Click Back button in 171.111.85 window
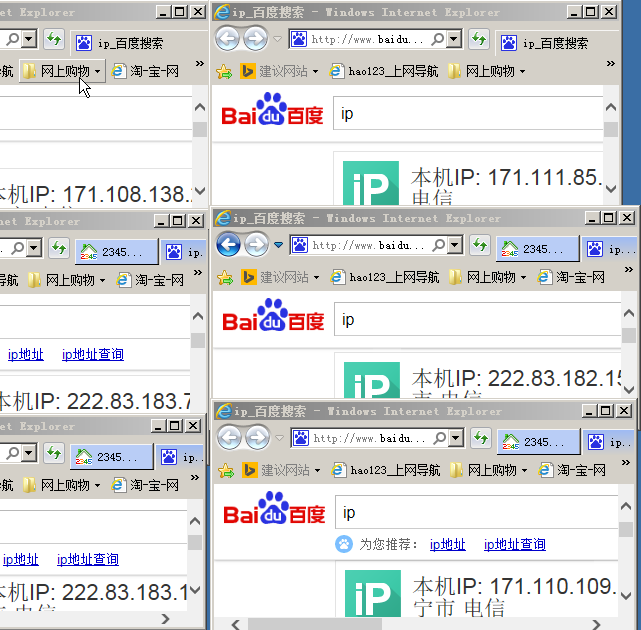 227,39
